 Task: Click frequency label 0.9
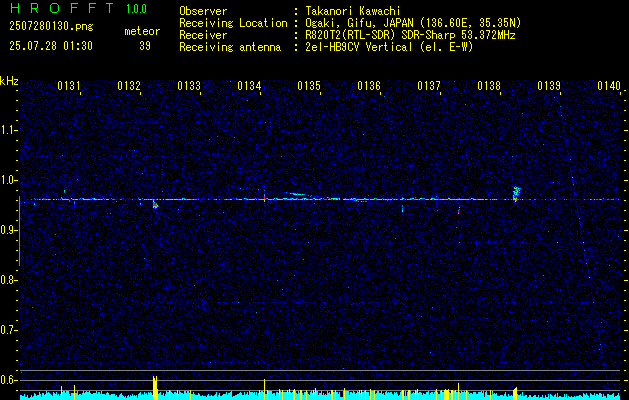click(x=8, y=230)
